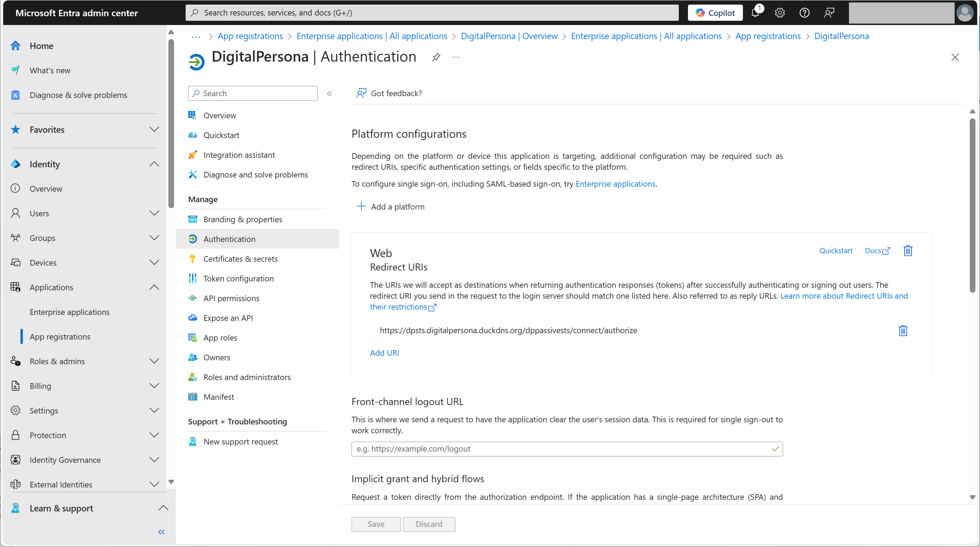Screen dimensions: 980x547
Task: Click the Got feedback person icon
Action: (361, 93)
